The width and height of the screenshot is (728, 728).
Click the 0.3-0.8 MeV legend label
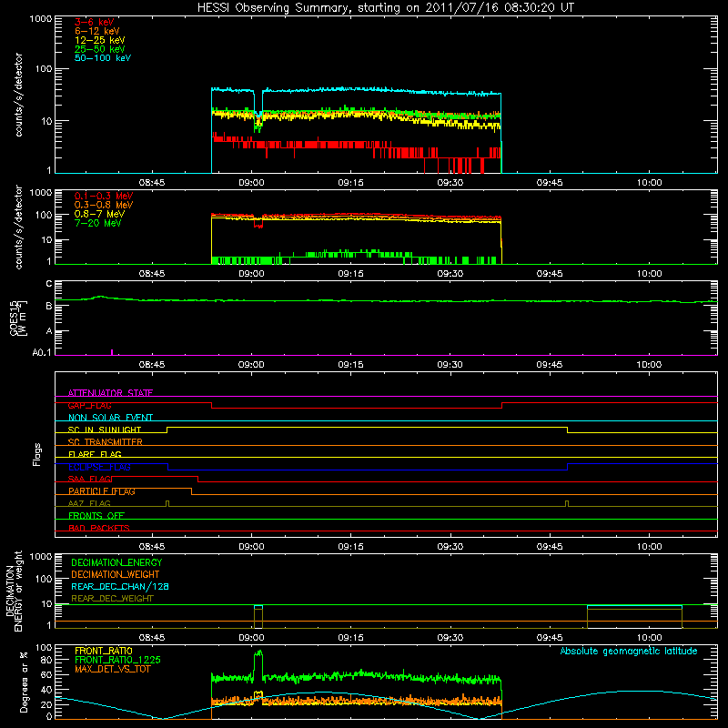point(104,205)
